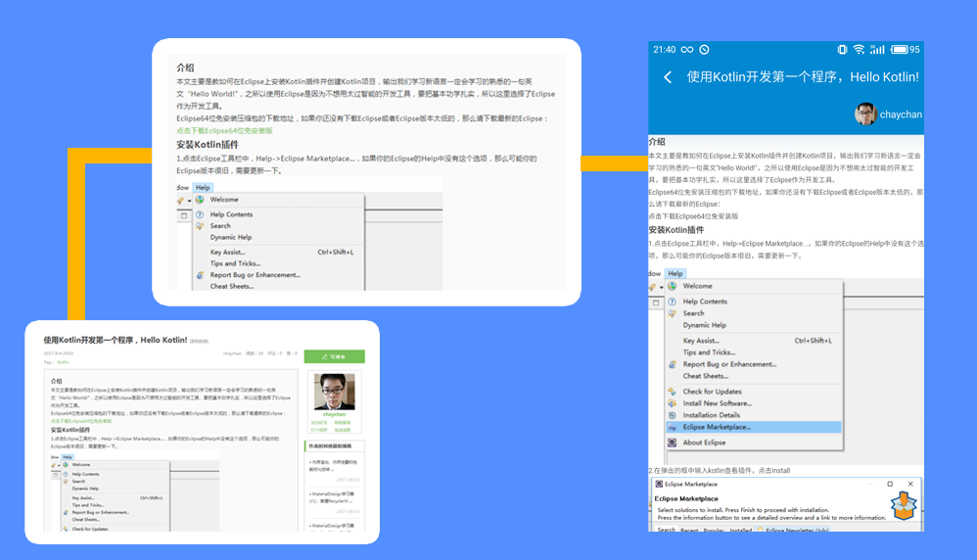This screenshot has height=560, width=977.
Task: Click the Kotlin tag link on the small web page
Action: pos(63,362)
